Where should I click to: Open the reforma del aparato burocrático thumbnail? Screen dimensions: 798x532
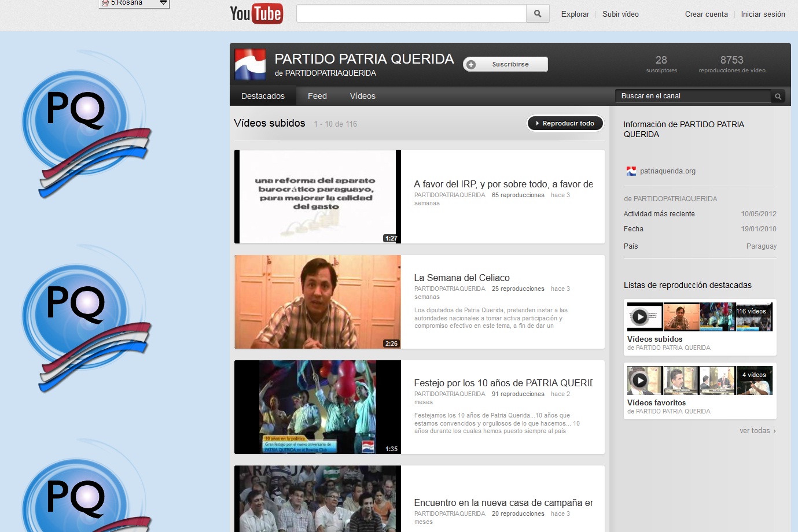pos(318,197)
